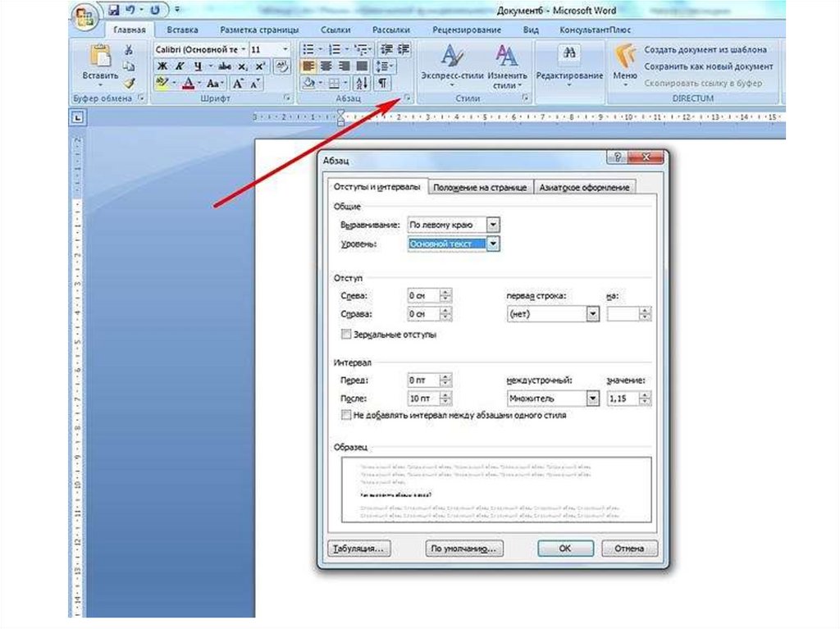Open the Рецензирование ribbon tab

(467, 30)
